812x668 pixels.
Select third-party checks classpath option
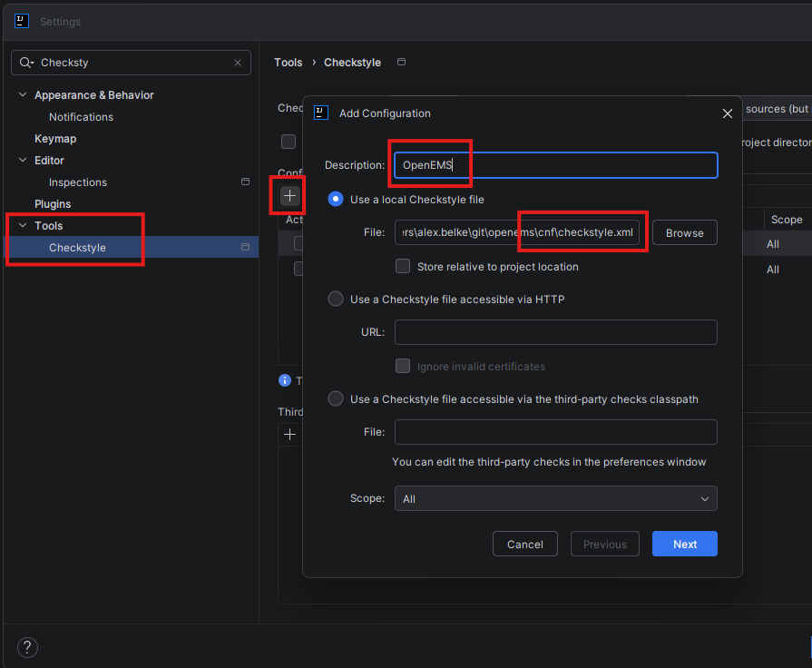pyautogui.click(x=336, y=398)
